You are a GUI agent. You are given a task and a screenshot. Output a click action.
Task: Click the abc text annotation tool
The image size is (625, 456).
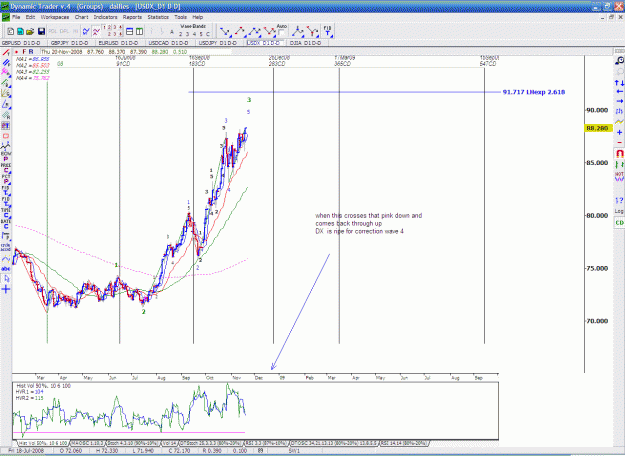(6, 269)
